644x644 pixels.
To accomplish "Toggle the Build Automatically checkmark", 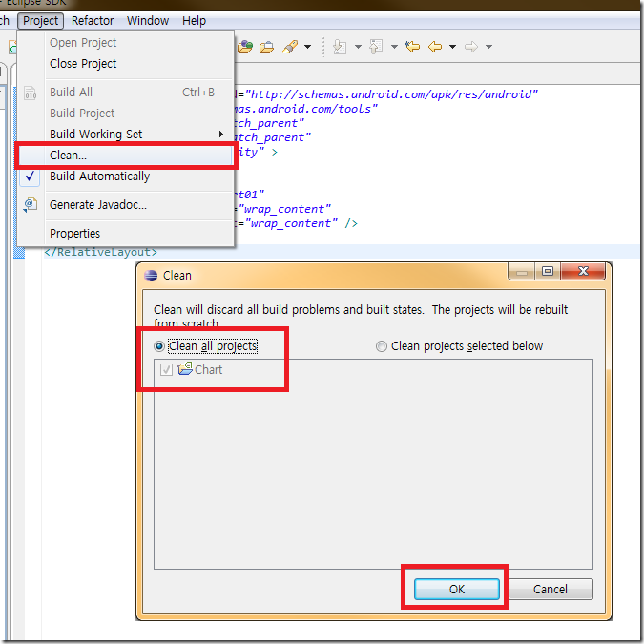I will (30, 177).
